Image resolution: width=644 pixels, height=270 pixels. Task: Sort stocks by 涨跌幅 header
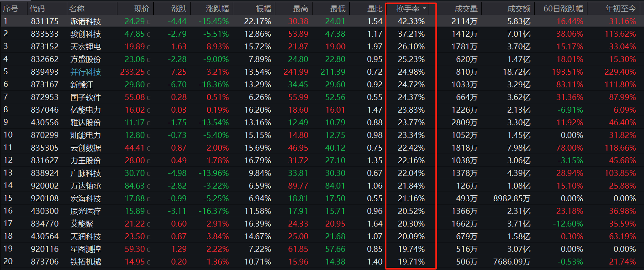(217, 8)
